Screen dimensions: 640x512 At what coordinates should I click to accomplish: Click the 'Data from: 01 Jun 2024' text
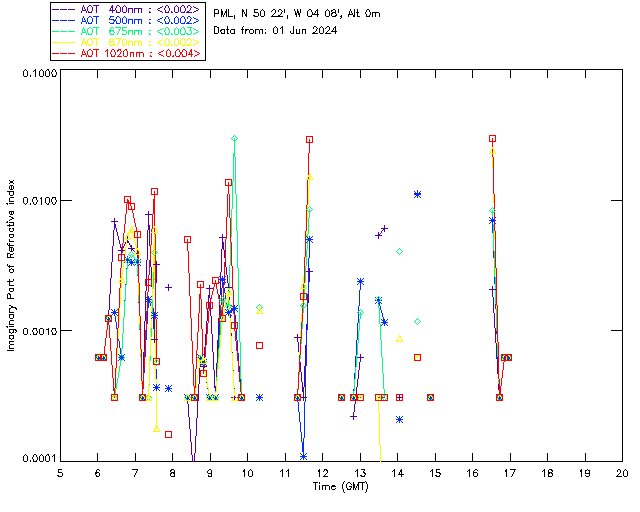[276, 31]
